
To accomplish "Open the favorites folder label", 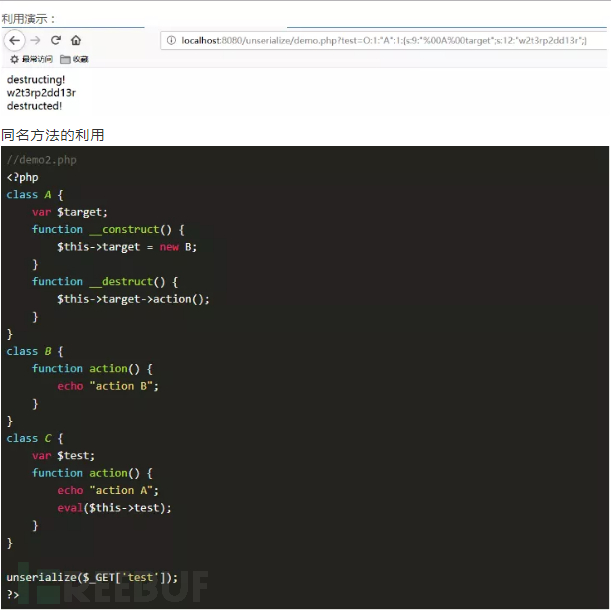I will tap(81, 59).
